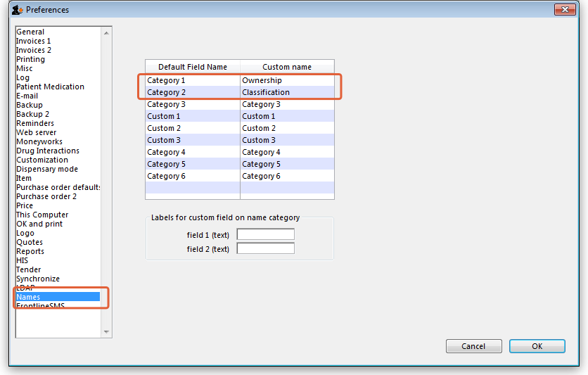Switch to Dispensary mode preferences
This screenshot has height=375, width=588.
tap(47, 169)
